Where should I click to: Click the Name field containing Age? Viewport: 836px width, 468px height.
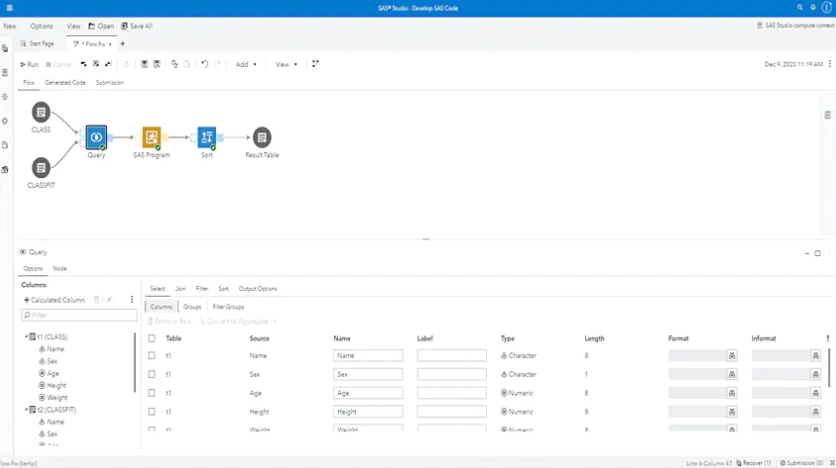coord(368,393)
